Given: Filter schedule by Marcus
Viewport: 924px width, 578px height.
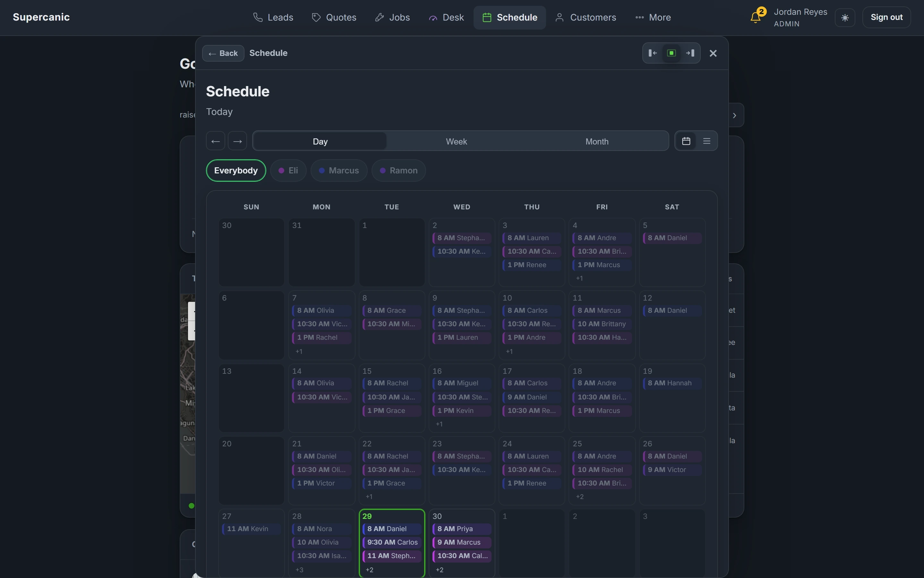Looking at the screenshot, I should (x=339, y=171).
